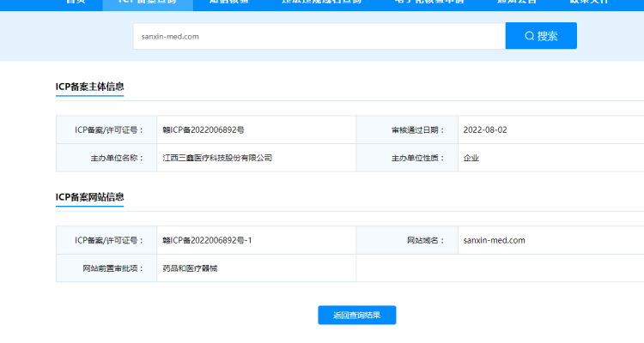Select ICP number 赣ICP备2022006892号
The width and height of the screenshot is (644, 343).
point(204,130)
